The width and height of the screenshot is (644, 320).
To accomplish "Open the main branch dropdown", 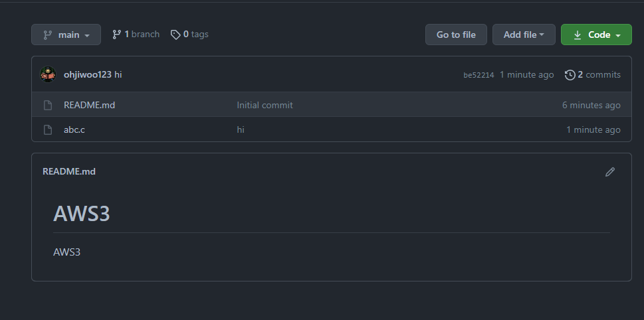I will click(66, 35).
